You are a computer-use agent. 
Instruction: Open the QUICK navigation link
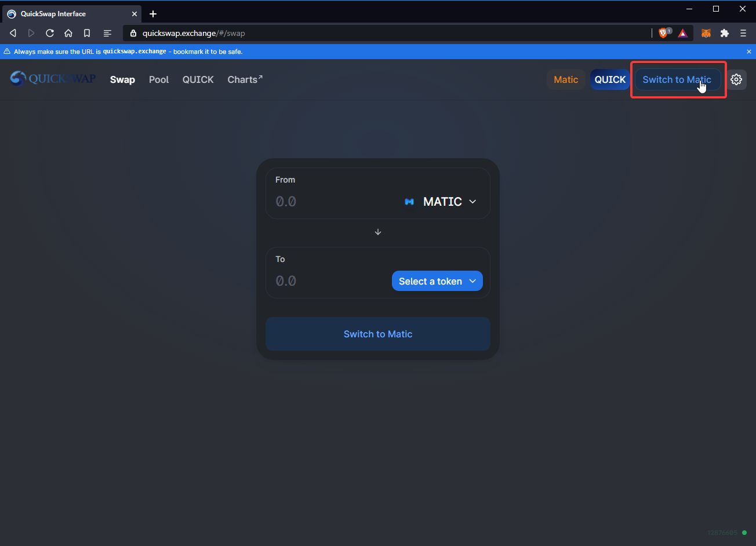[198, 79]
